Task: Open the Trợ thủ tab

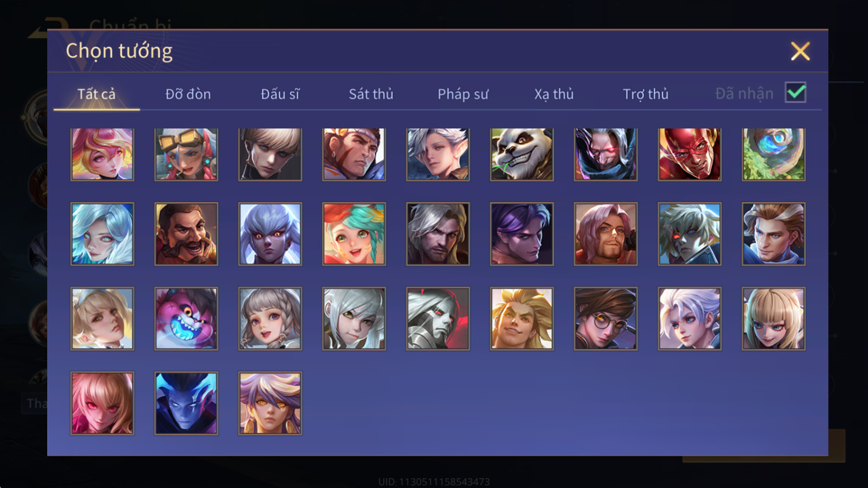Action: tap(646, 94)
